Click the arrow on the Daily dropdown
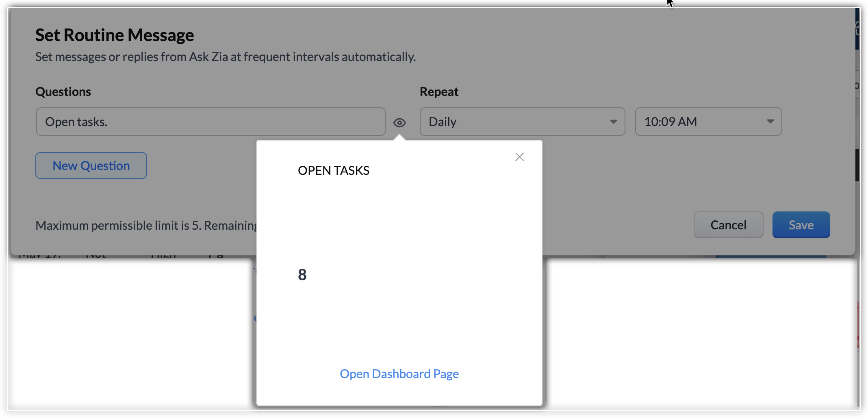The image size is (868, 418). click(x=613, y=122)
